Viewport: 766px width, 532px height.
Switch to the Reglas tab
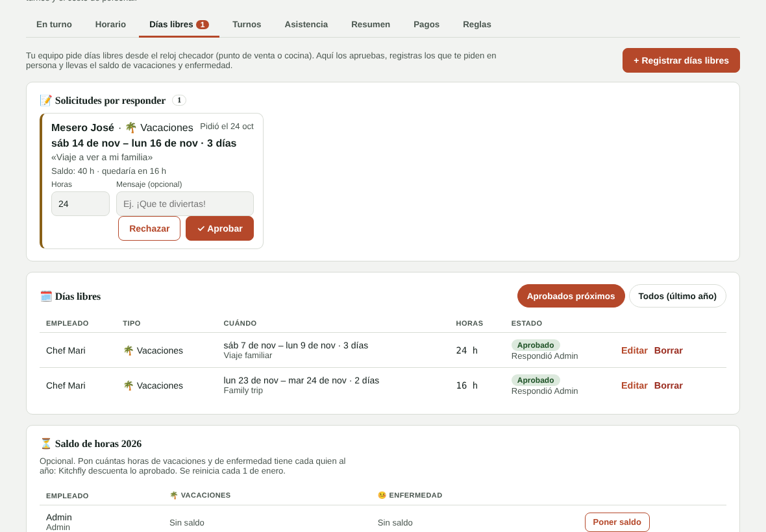pyautogui.click(x=477, y=25)
